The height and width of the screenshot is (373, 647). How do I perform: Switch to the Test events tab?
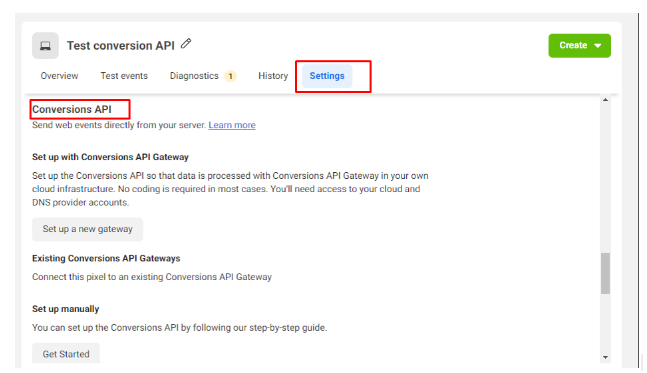[124, 76]
